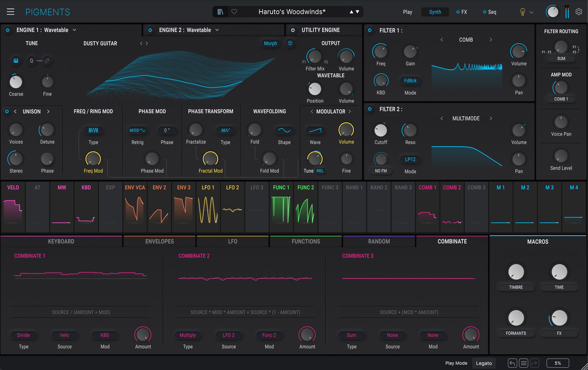Click the SUM filter routing label

[561, 59]
